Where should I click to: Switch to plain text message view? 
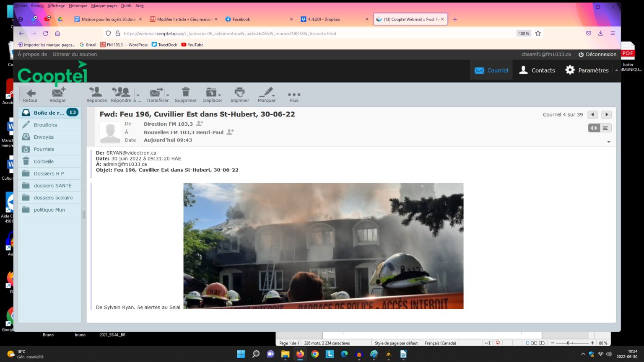click(x=605, y=128)
